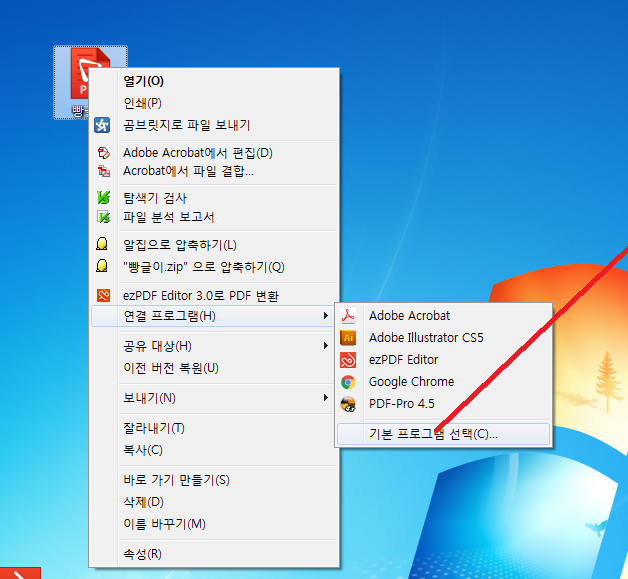
Task: Click the Adobe Acrobat edit icon
Action: pyautogui.click(x=104, y=153)
